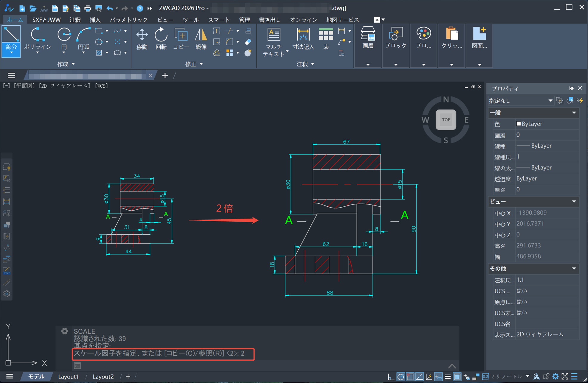Image resolution: width=588 pixels, height=383 pixels.
Task: Switch to the Layout1 tab
Action: [x=68, y=376]
